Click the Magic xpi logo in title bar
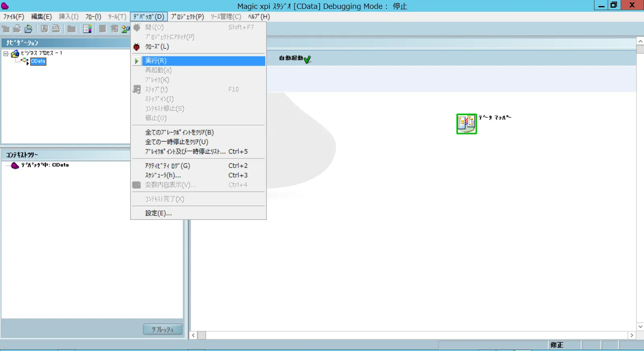This screenshot has width=644, height=351. tap(5, 6)
